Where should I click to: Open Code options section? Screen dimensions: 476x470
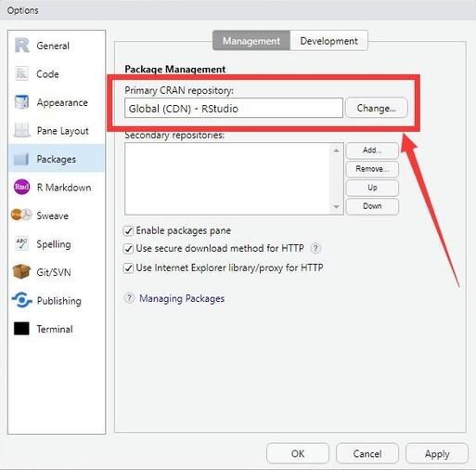[47, 74]
